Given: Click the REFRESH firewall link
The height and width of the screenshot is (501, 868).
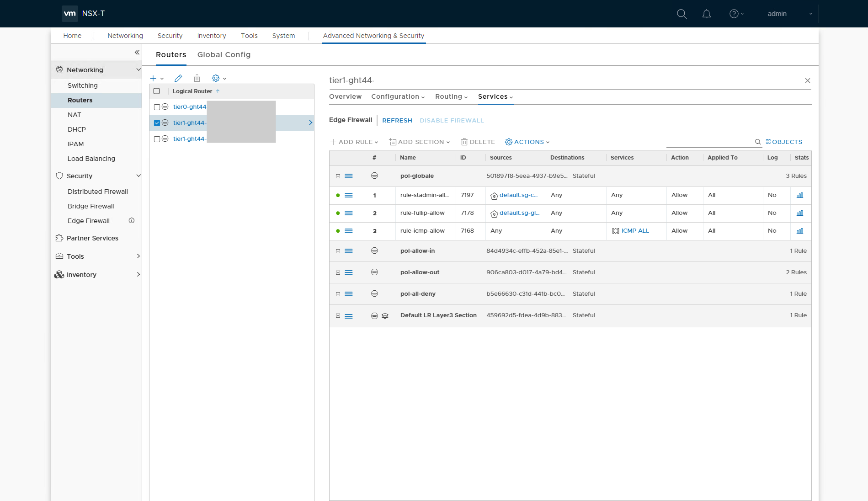Looking at the screenshot, I should tap(397, 121).
